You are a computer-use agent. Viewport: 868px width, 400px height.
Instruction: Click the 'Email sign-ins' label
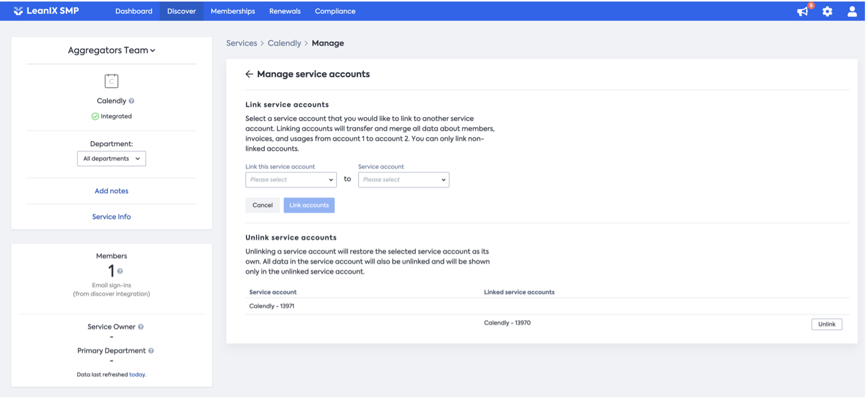point(112,285)
